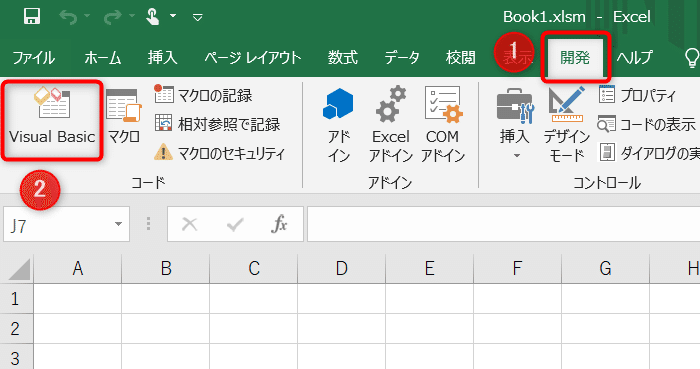Select column E header
The height and width of the screenshot is (369, 700).
pos(429,269)
